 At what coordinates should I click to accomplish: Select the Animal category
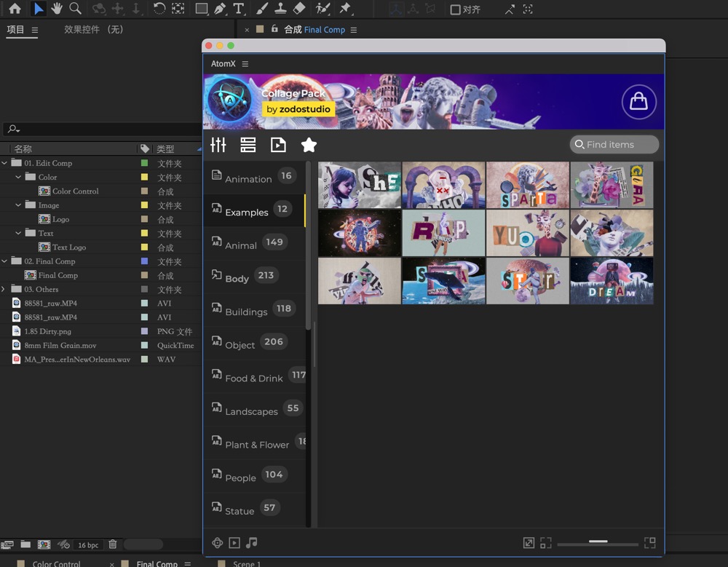click(x=241, y=245)
